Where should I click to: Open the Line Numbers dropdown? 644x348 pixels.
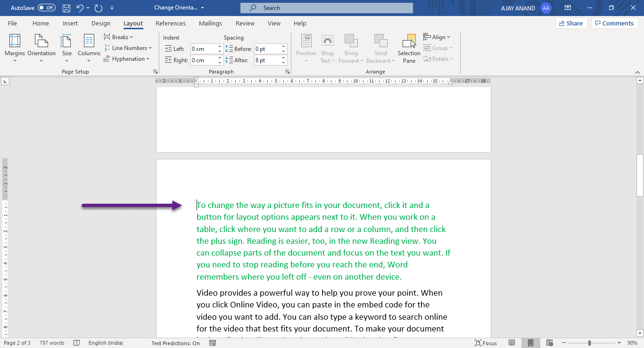point(128,48)
